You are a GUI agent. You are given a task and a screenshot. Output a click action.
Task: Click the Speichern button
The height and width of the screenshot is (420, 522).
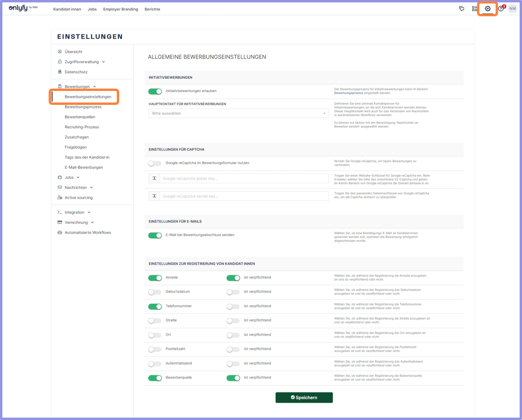pyautogui.click(x=304, y=398)
